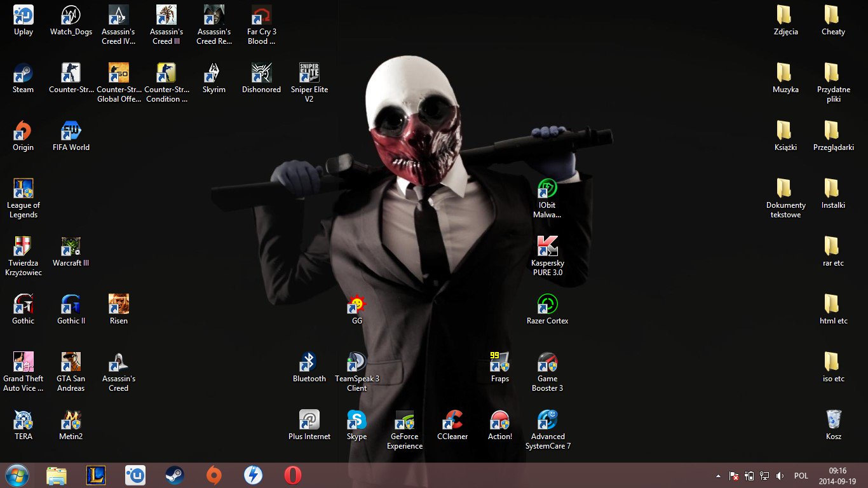Select the Muzyka folder

coord(786,78)
